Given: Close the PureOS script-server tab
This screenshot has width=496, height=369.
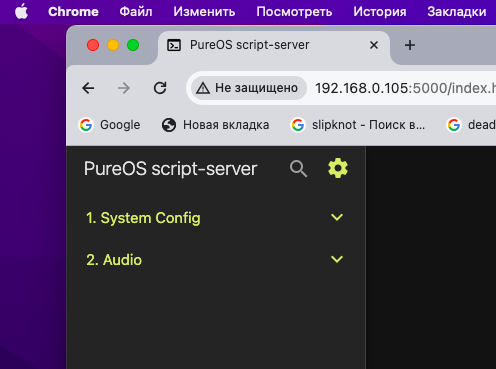Looking at the screenshot, I should click(374, 45).
